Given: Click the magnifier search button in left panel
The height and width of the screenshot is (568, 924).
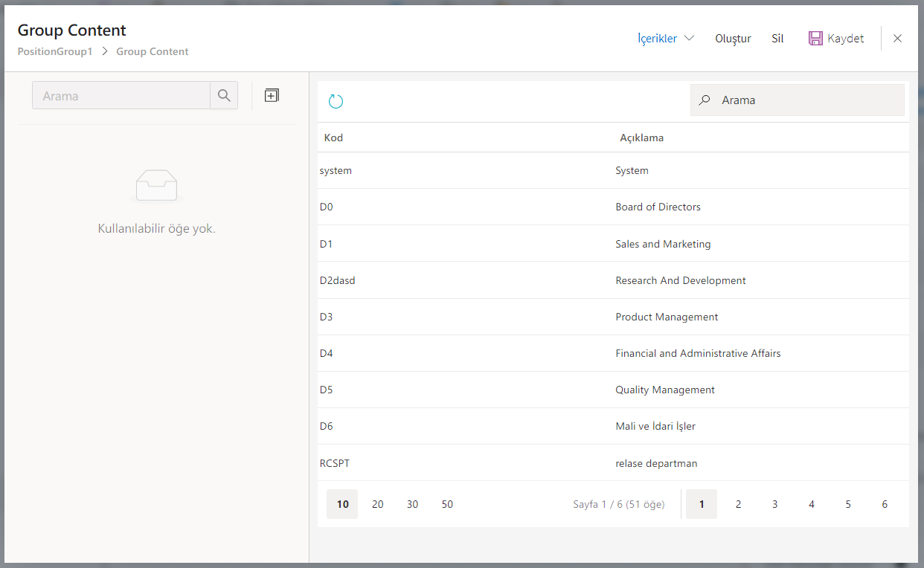Looking at the screenshot, I should coord(224,95).
